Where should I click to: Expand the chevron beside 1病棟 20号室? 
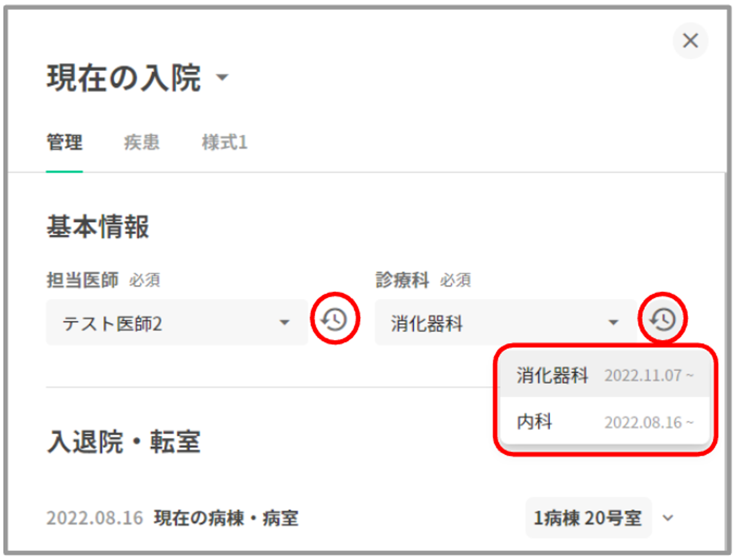coord(668,518)
